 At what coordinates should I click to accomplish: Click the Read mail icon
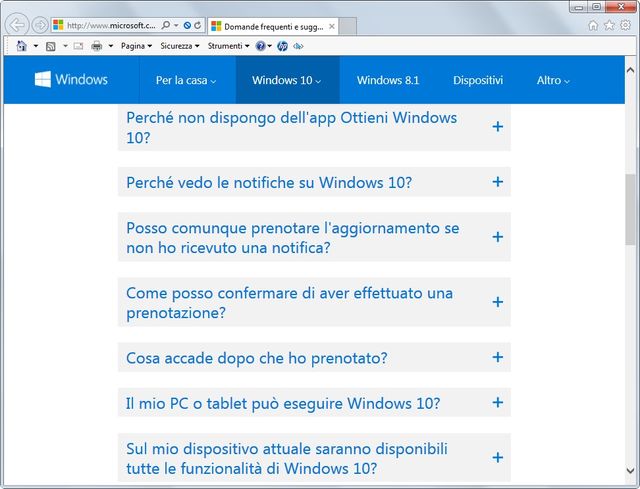(78, 46)
